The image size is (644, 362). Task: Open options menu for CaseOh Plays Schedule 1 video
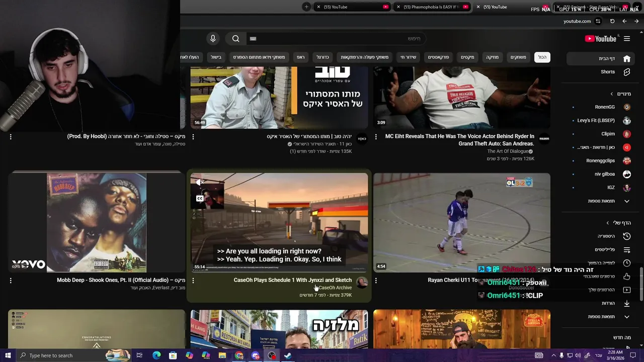click(x=193, y=281)
